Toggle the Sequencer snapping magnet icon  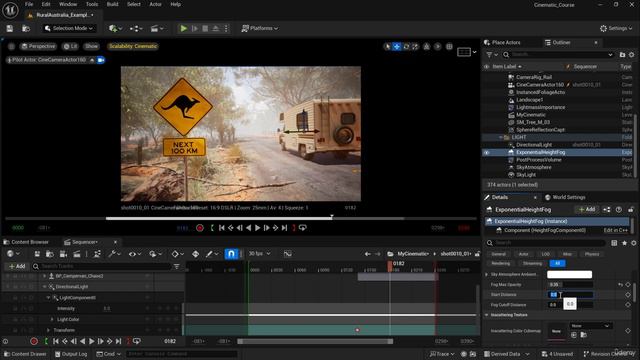pos(231,254)
